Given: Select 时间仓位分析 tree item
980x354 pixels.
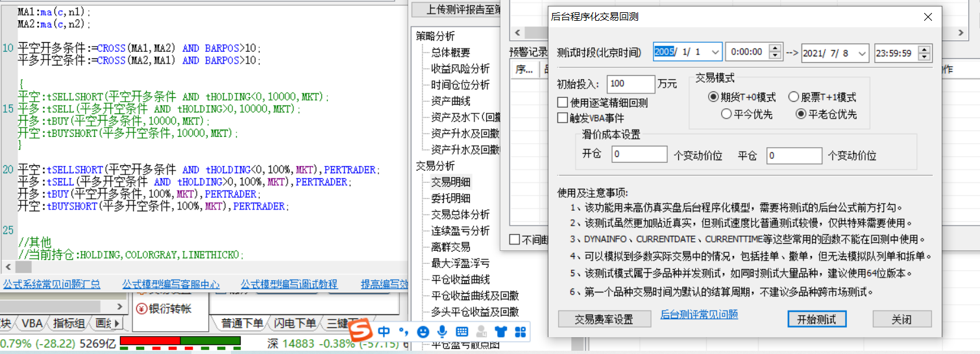Looking at the screenshot, I should coord(460,85).
